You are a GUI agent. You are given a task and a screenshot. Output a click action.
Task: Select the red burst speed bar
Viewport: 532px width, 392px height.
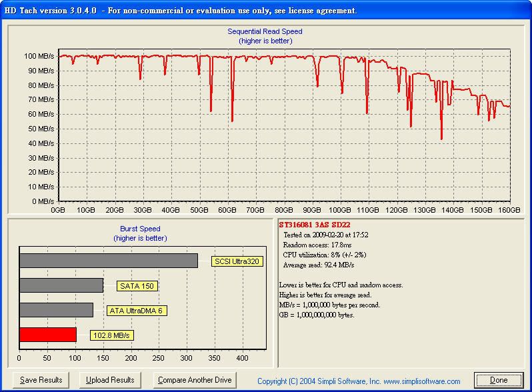point(48,335)
